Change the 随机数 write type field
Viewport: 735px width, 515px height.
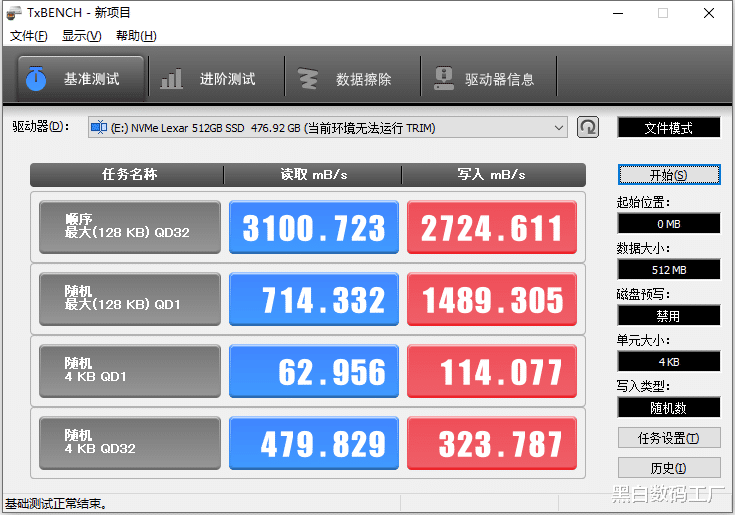click(x=669, y=407)
